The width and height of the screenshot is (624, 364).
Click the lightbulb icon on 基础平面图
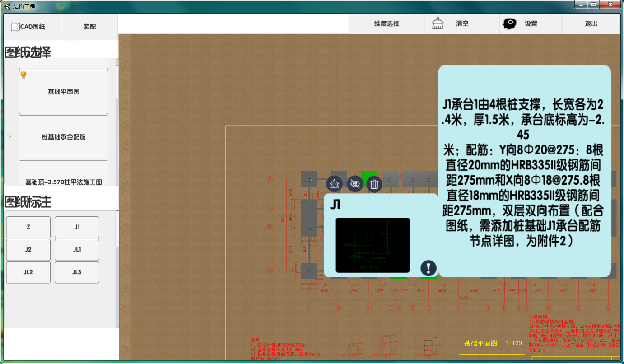[23, 75]
